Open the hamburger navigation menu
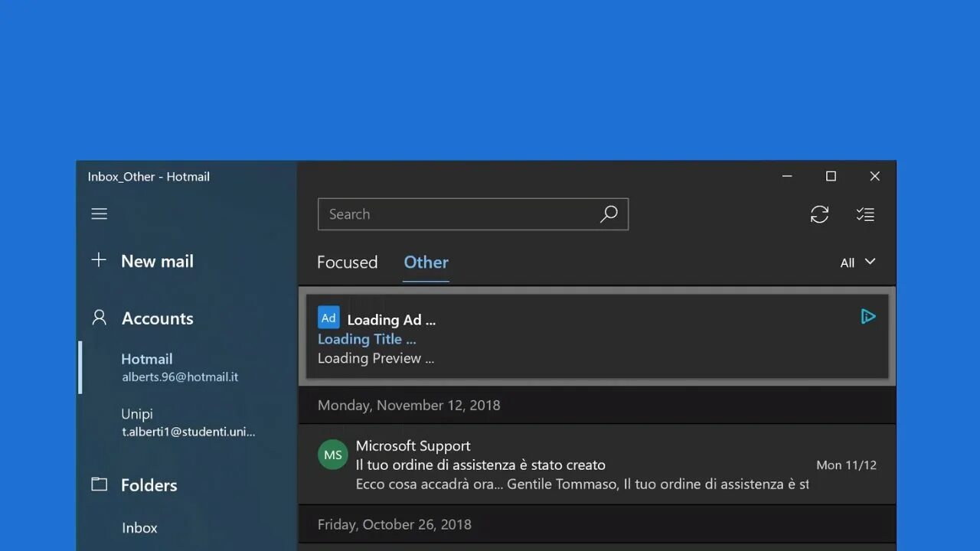The width and height of the screenshot is (980, 551). click(100, 214)
